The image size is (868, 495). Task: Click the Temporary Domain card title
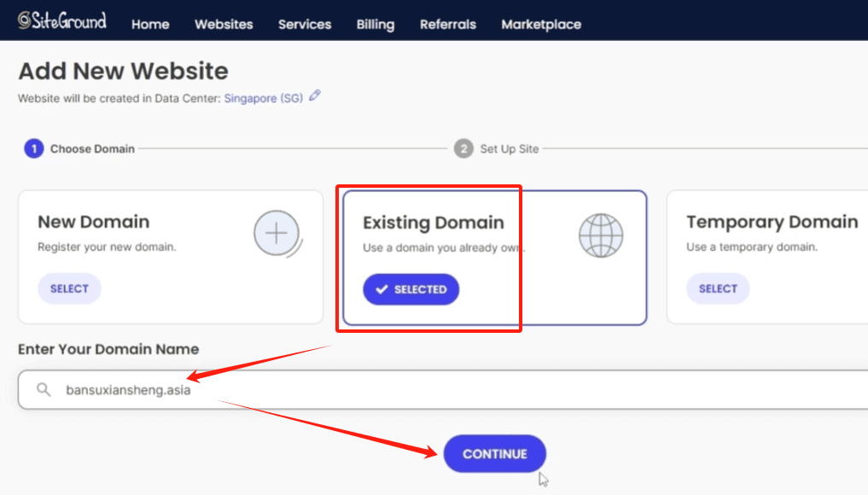tap(772, 222)
